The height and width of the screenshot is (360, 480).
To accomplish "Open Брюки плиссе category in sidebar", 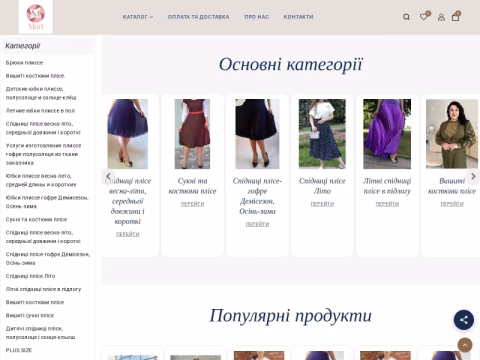I will [24, 63].
